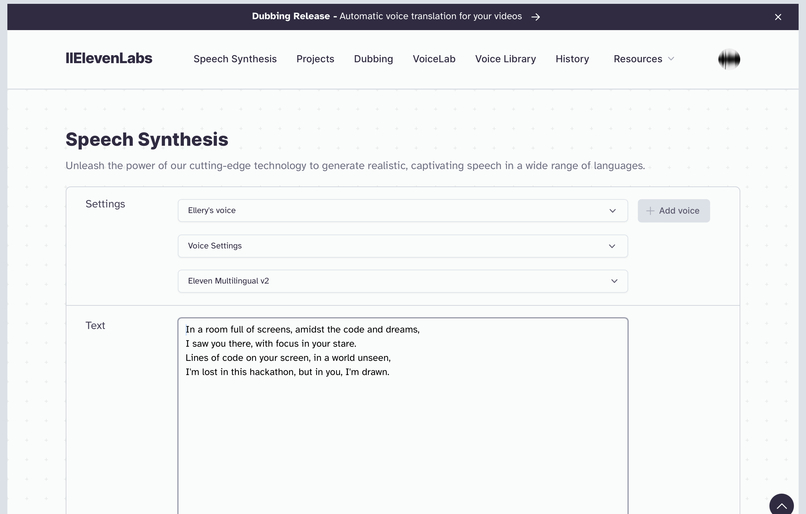Click the line "I'm lost in this hackathon"
The width and height of the screenshot is (806, 514).
pos(287,372)
